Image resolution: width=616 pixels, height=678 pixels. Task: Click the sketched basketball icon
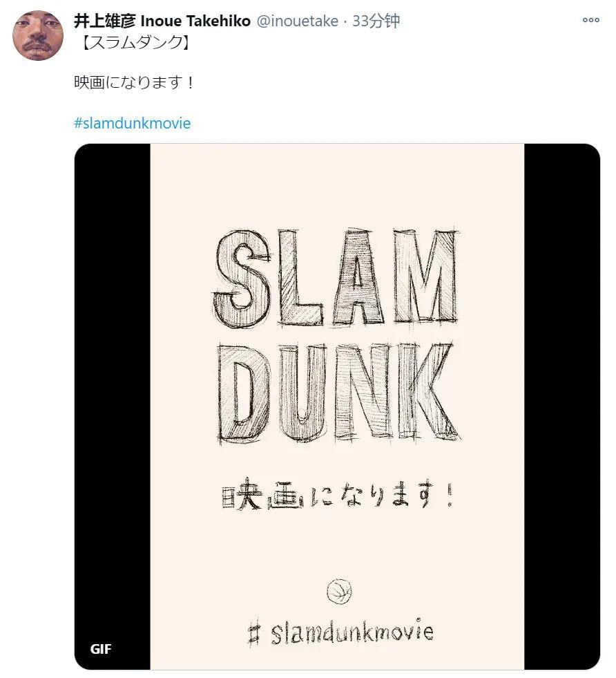point(339,591)
